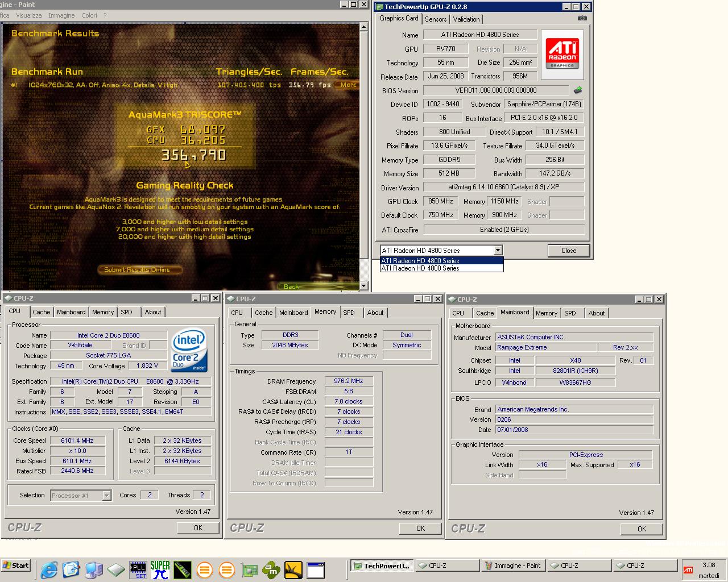Launch the PLL SET utility icon

pos(138,569)
